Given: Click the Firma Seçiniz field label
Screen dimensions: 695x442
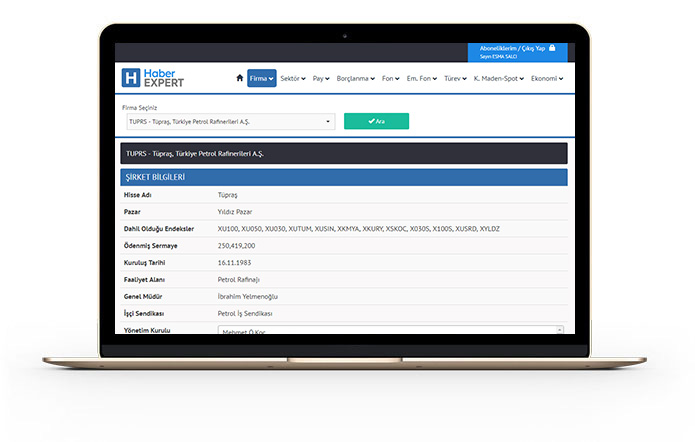Looking at the screenshot, I should [139, 108].
